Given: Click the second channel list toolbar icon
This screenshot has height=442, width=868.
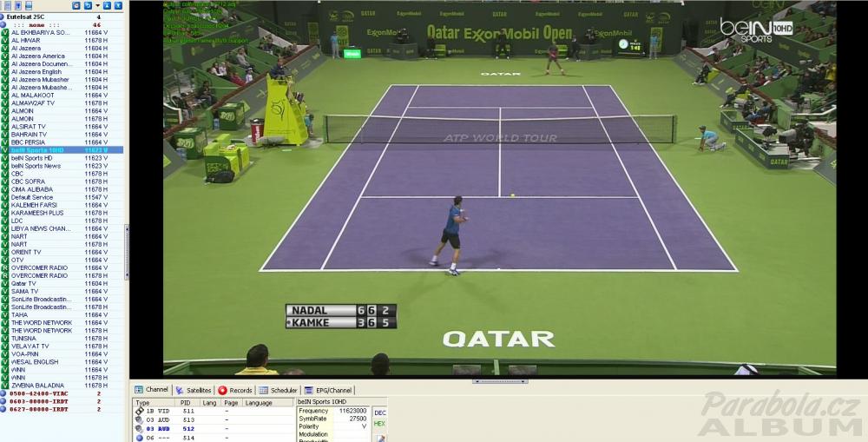Looking at the screenshot, I should (x=18, y=5).
